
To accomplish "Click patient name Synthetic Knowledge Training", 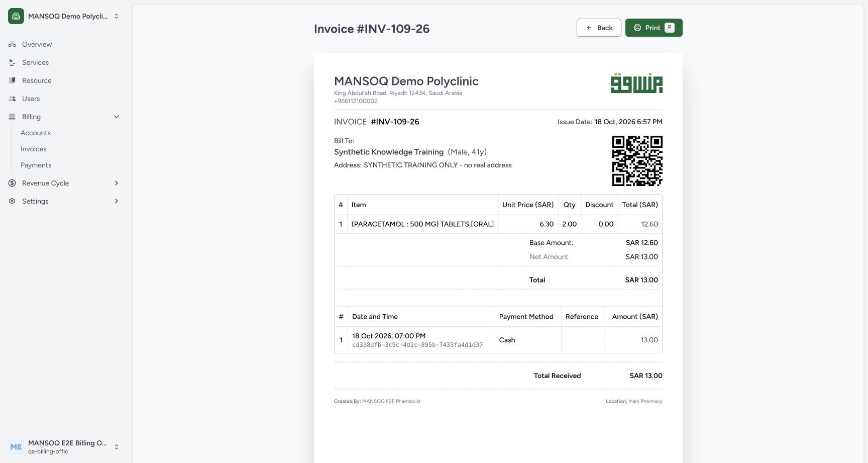I will coord(389,152).
